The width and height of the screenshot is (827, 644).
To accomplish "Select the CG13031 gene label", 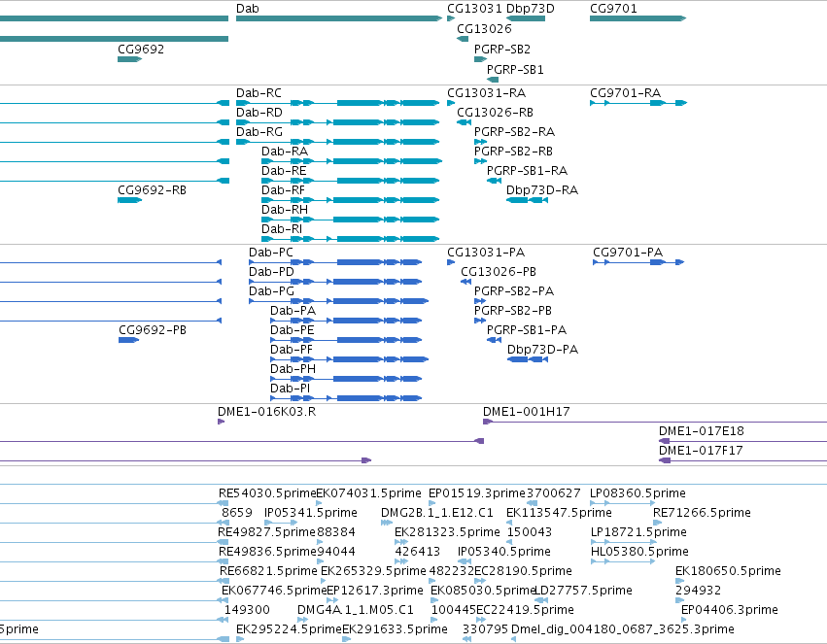I will [474, 9].
